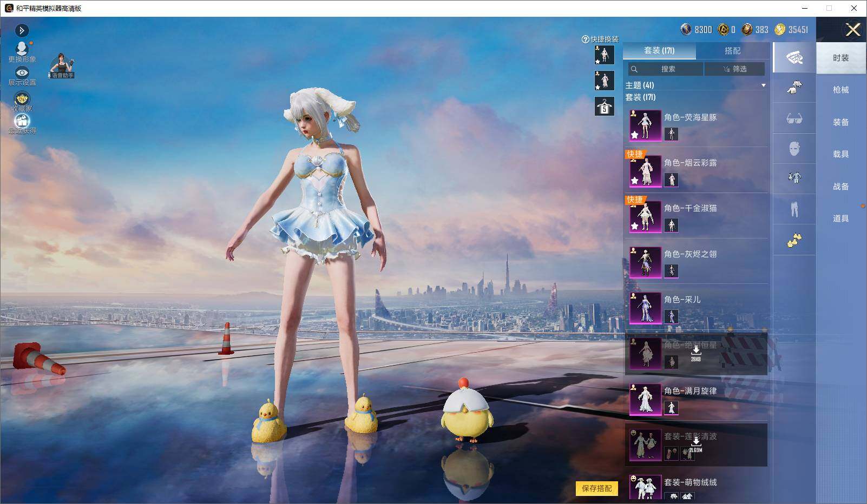The image size is (867, 504).
Task: Download the 套装-莲影清波 set
Action: point(697,445)
